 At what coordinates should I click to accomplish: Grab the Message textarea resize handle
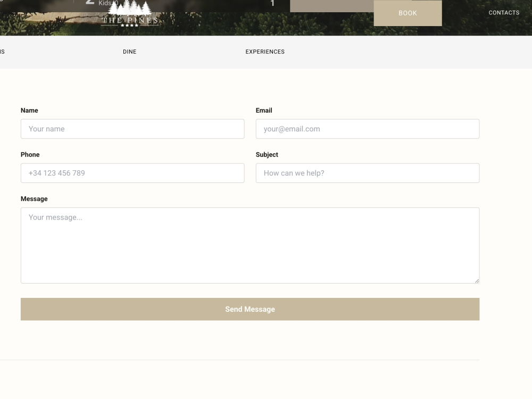coord(477,280)
